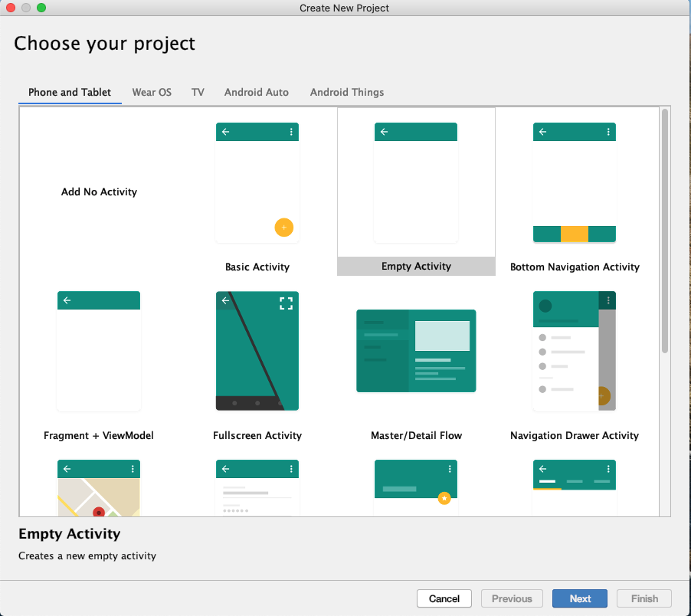Screen dimensions: 691x616
Task: Click the Fragment + ViewModel label
Action: click(x=99, y=435)
